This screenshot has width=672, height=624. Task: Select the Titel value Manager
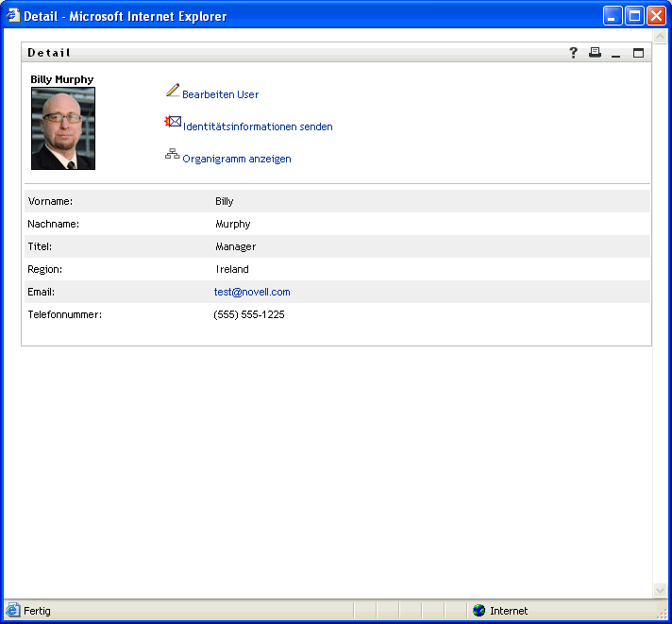point(236,246)
